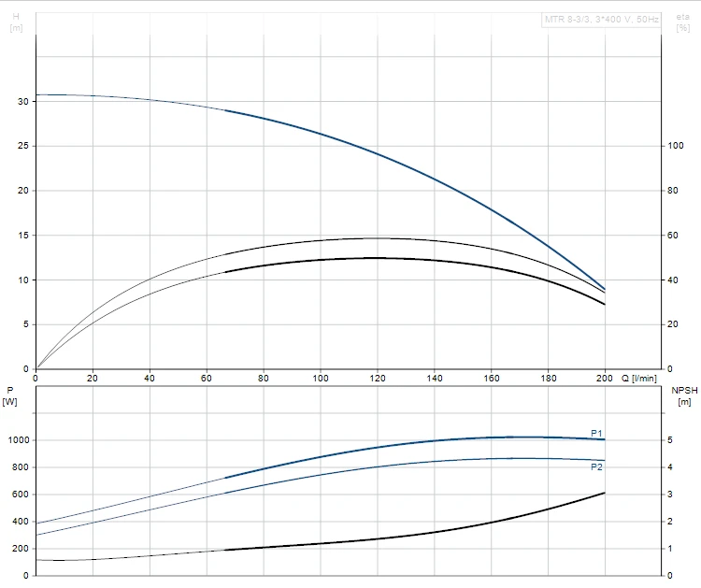Select the H [m] axis label
The height and width of the screenshot is (588, 701).
16,22
